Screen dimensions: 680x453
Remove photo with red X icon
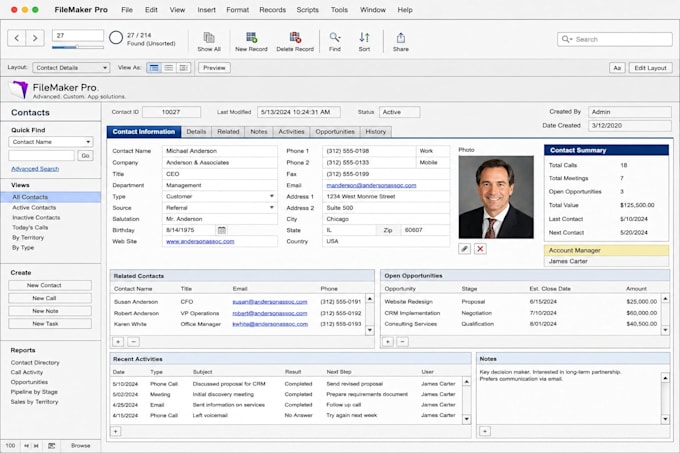click(x=480, y=249)
